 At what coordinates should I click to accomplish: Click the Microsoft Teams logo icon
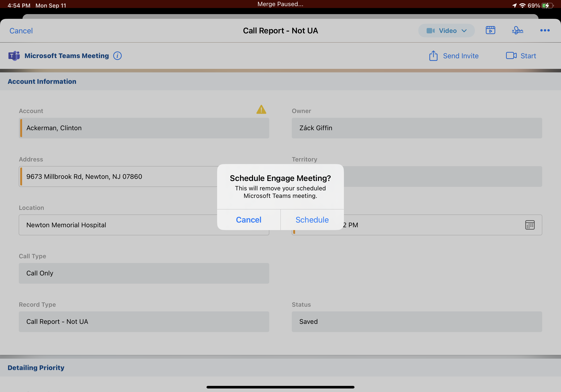pyautogui.click(x=14, y=56)
